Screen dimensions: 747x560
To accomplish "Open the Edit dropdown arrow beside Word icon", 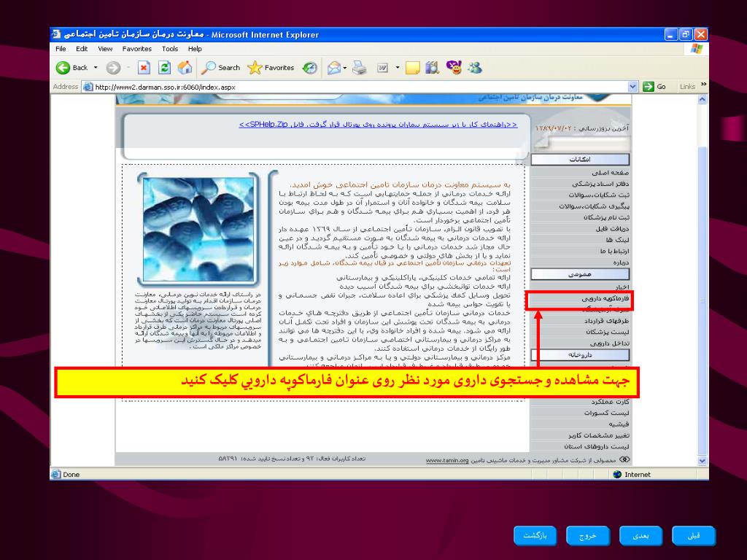I will click(x=398, y=68).
